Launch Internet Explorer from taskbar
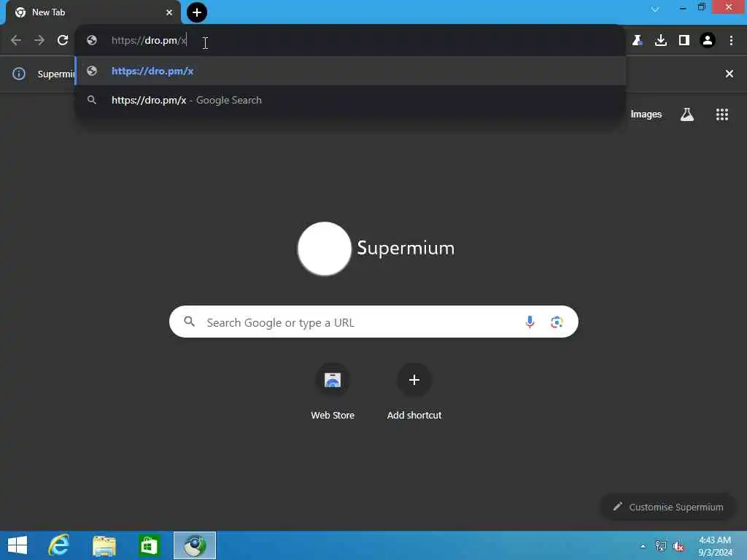The height and width of the screenshot is (560, 747). (59, 545)
